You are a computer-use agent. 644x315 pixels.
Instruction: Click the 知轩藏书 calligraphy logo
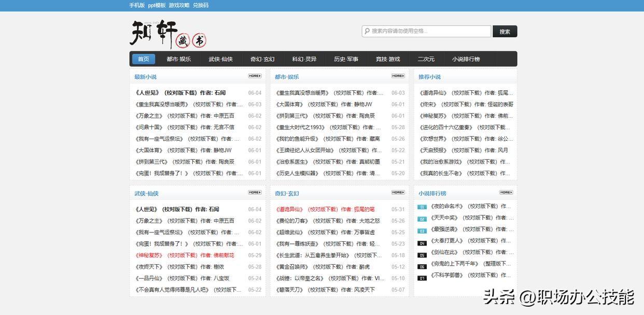[x=166, y=35]
